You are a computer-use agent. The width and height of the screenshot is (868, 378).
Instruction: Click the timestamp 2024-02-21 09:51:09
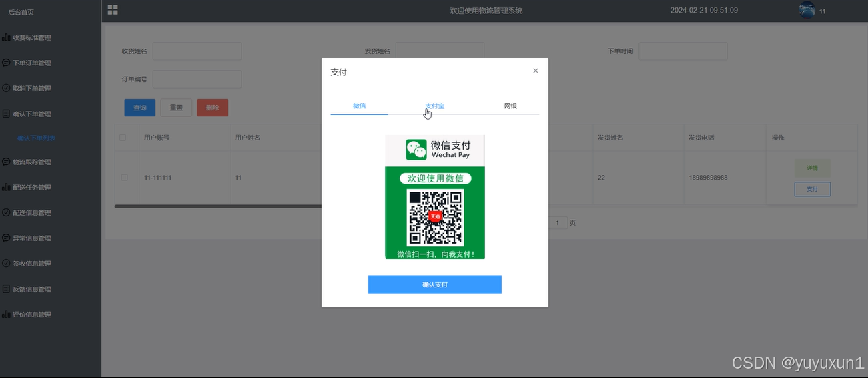coord(704,10)
